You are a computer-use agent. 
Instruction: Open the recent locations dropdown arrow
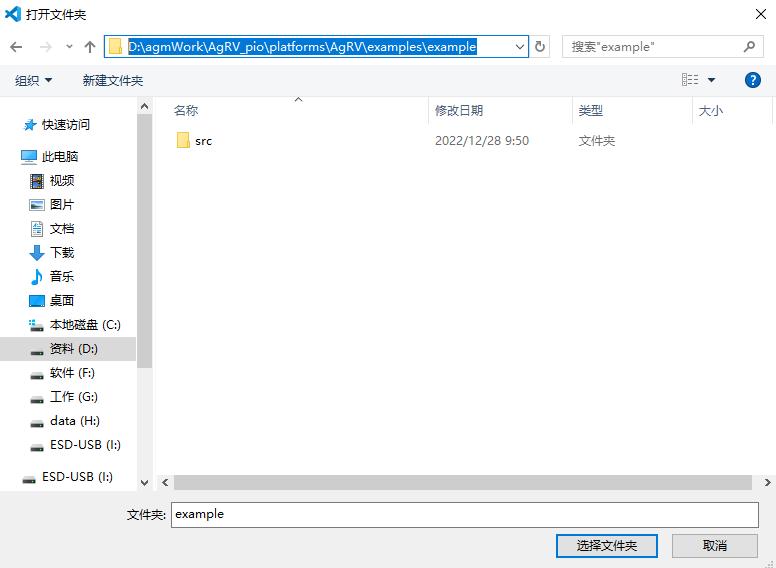click(69, 47)
